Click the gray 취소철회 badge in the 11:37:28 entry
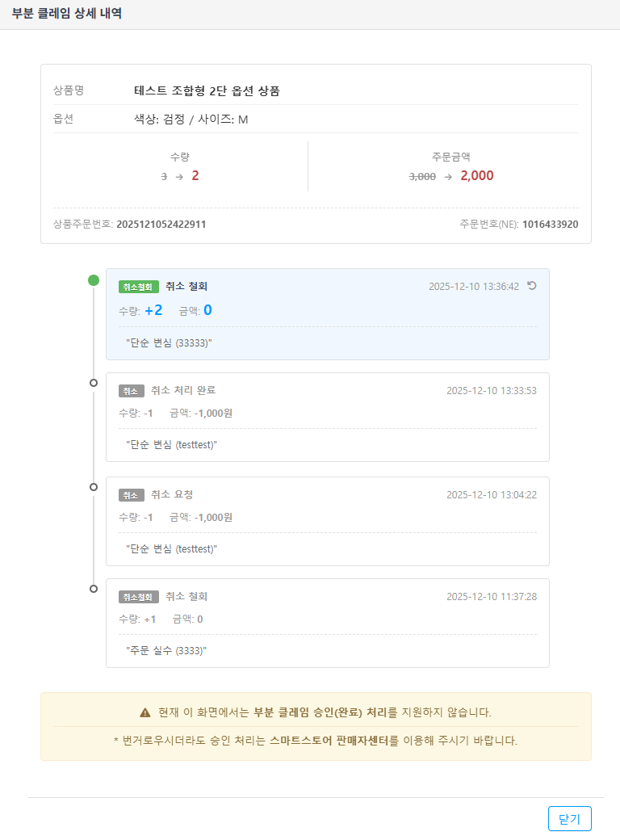This screenshot has height=840, width=620. point(139,597)
